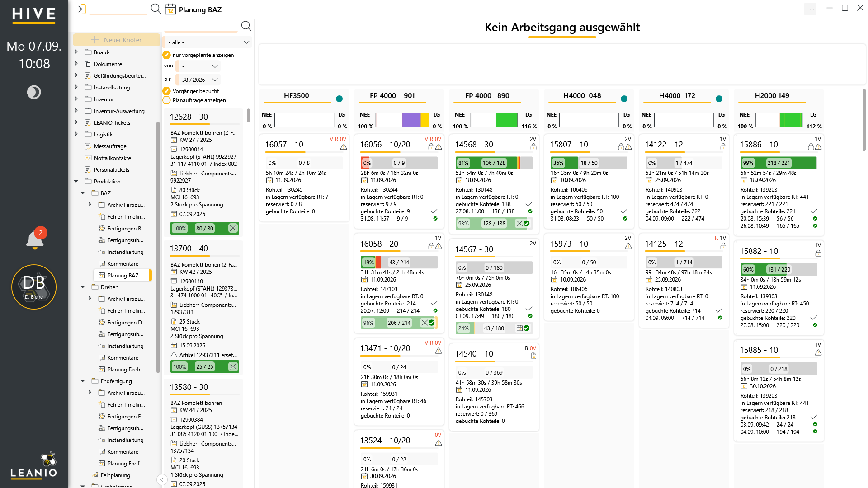The height and width of the screenshot is (488, 868).
Task: Click the warning triangle on card 16057 - 10
Action: point(344,147)
